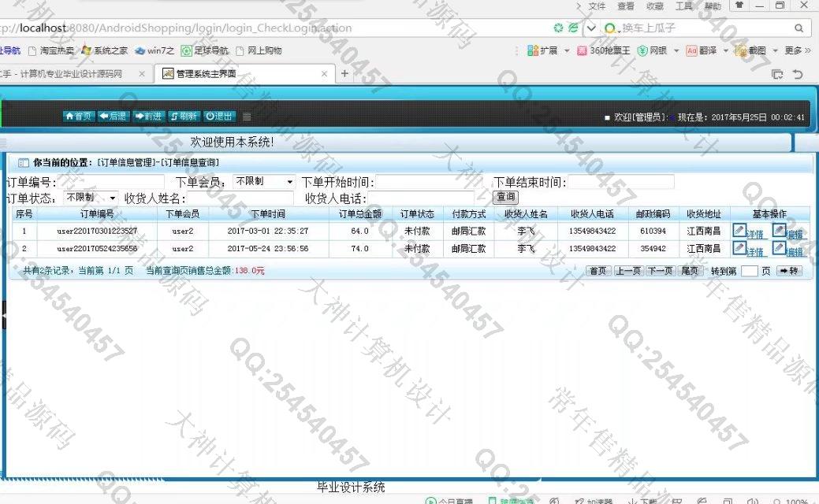Viewport: 819px width, 504px height.
Task: Open the 足球导航 bookmark
Action: tap(205, 50)
